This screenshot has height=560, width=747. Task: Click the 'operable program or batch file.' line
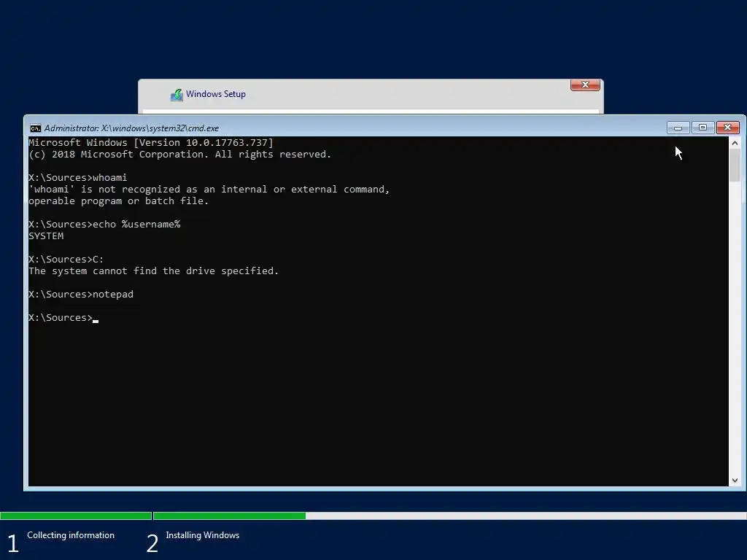[x=119, y=201]
